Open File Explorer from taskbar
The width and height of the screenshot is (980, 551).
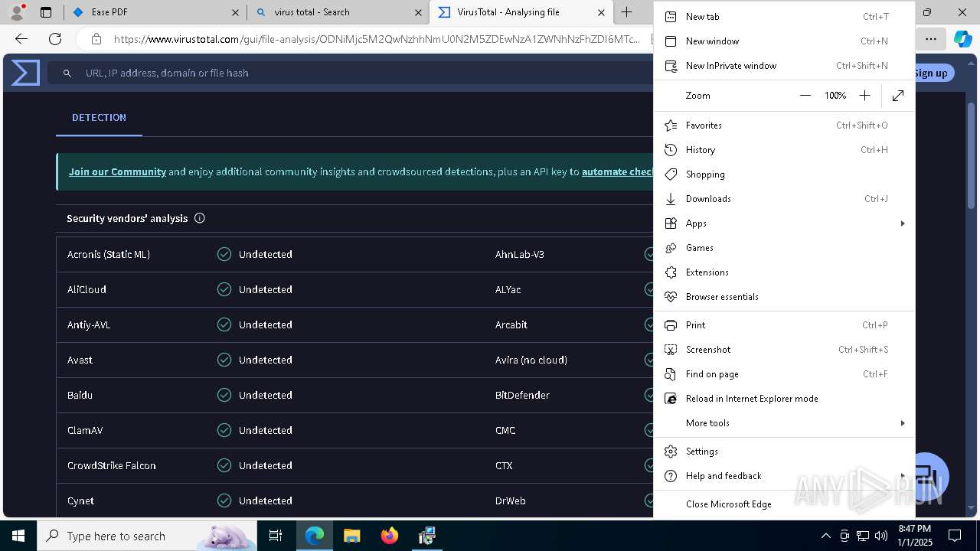coord(351,536)
